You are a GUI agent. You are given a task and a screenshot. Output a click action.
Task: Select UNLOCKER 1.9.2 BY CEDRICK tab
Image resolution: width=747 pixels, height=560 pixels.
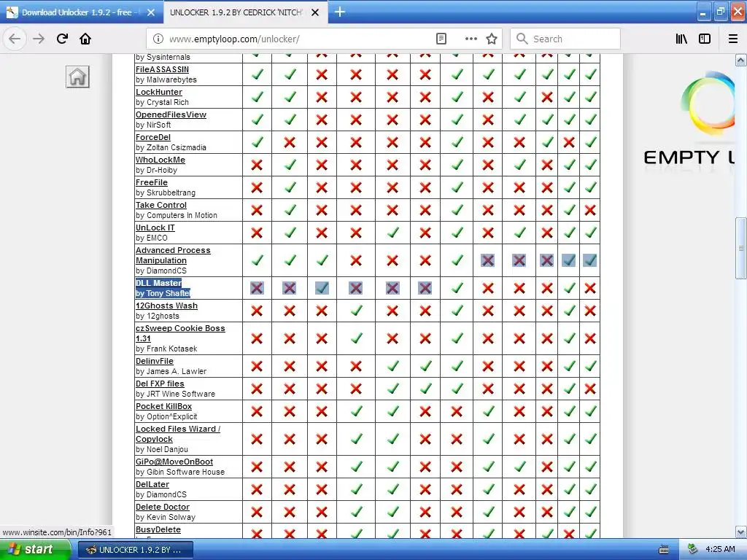[236, 12]
